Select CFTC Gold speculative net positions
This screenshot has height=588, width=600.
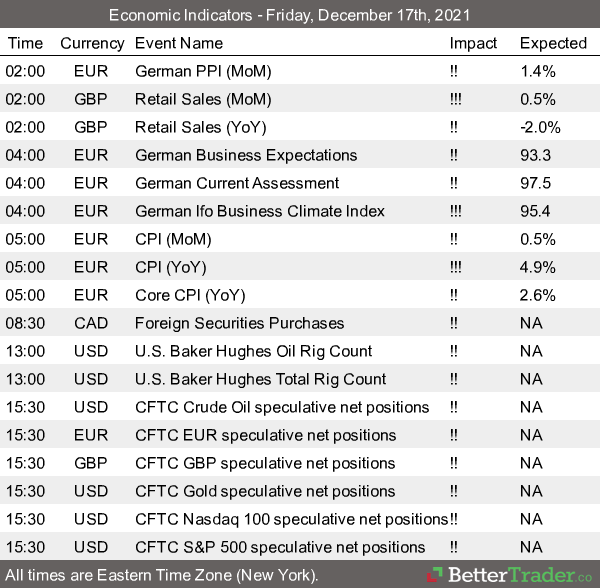point(265,491)
